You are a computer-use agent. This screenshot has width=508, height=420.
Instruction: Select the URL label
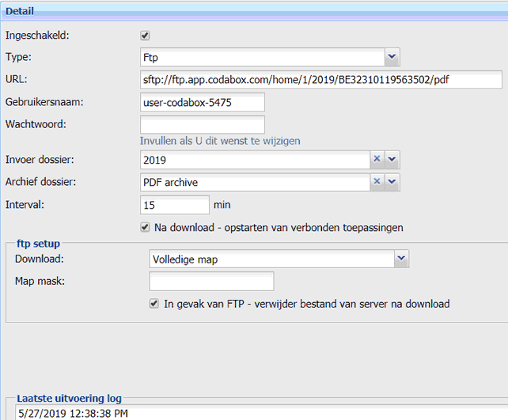[x=16, y=79]
